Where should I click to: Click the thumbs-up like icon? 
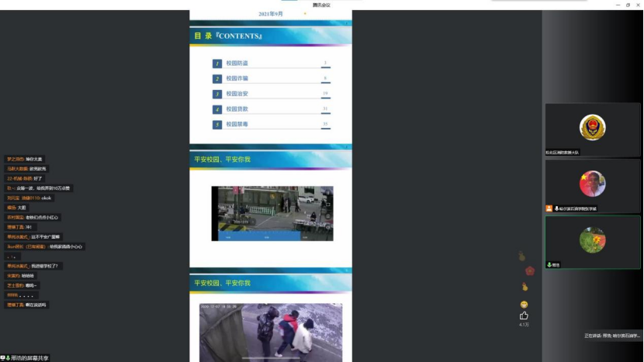524,315
